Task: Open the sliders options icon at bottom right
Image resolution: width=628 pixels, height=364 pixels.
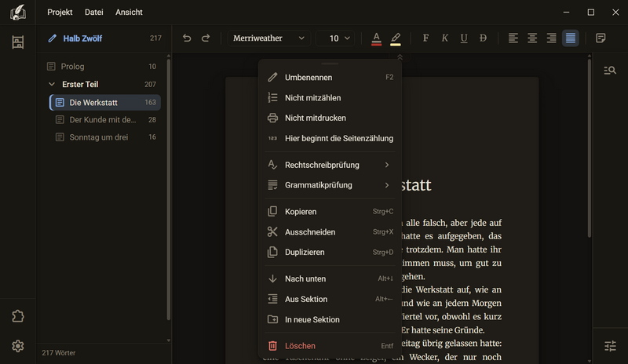Action: (610, 346)
